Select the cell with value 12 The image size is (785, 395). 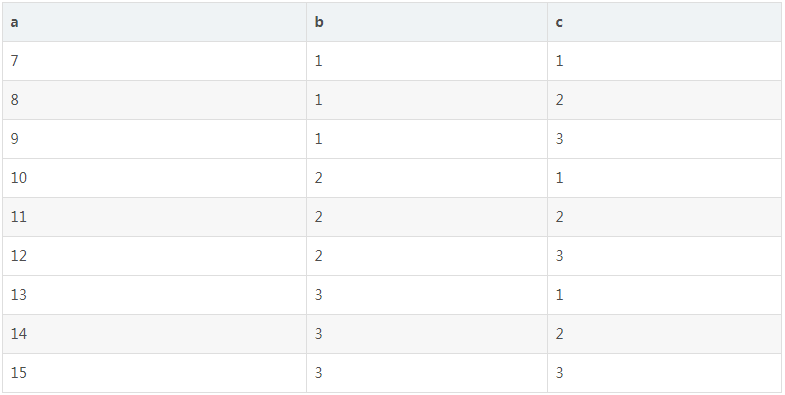154,256
